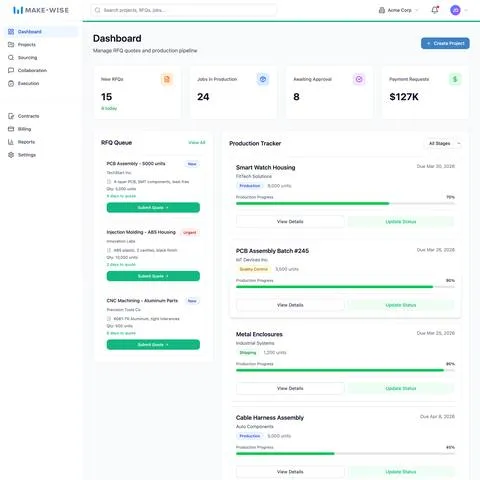Viewport: 480px width, 480px height.
Task: Click the search magnifier icon
Action: point(97,10)
